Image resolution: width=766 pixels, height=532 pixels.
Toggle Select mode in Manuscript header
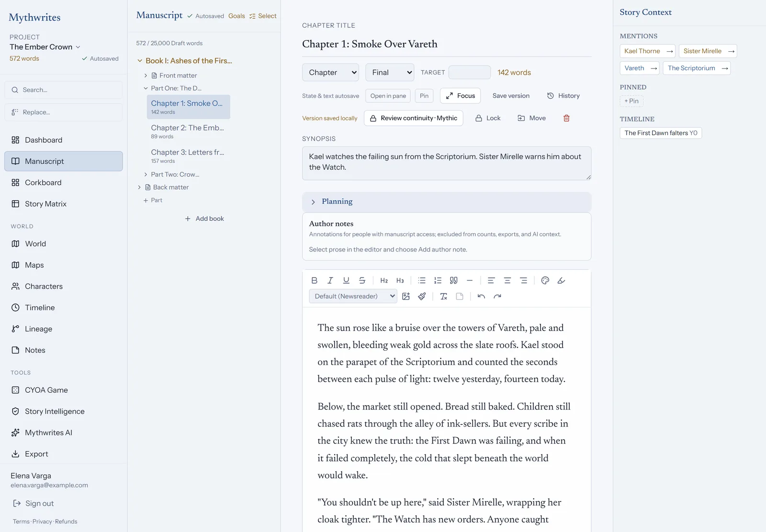263,16
